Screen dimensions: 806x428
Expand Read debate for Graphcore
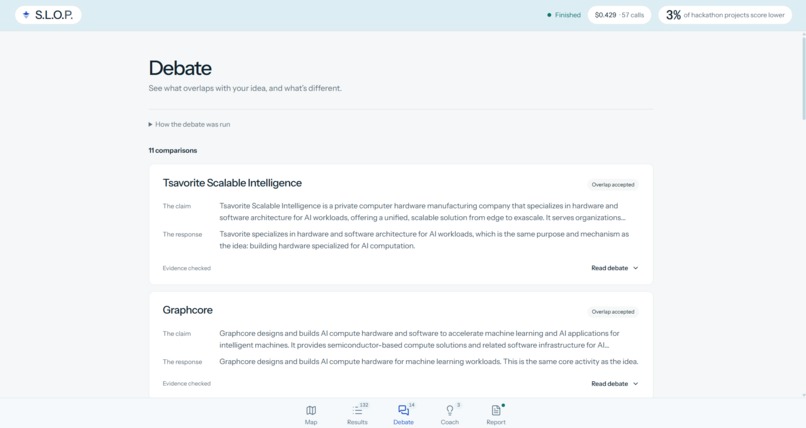coord(615,384)
